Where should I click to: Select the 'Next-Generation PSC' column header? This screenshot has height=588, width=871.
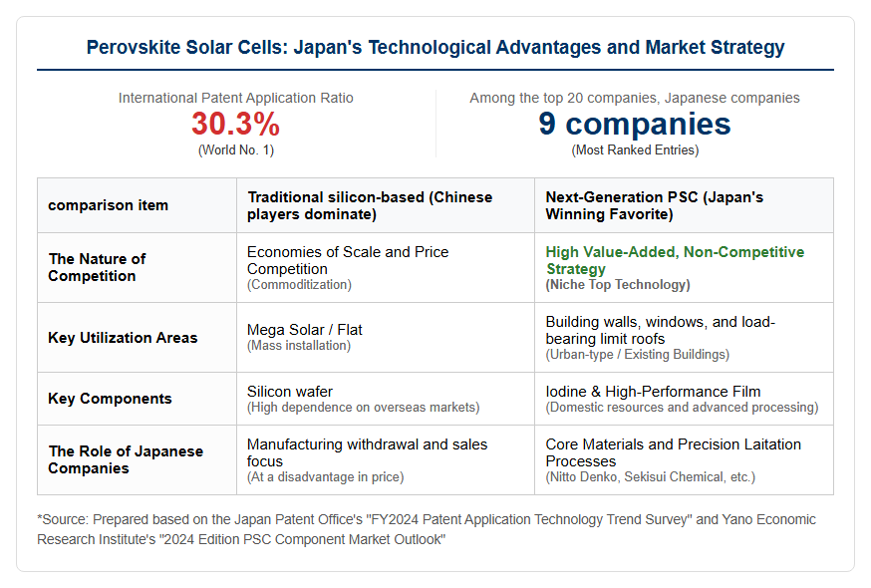(x=684, y=205)
